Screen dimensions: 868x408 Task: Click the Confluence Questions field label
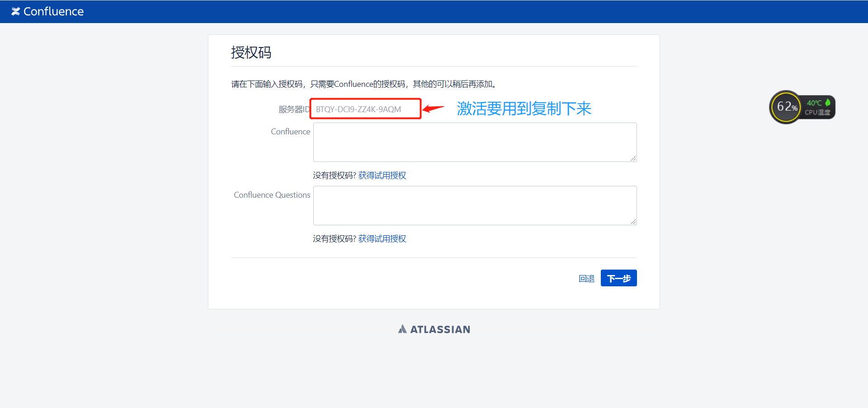[272, 195]
